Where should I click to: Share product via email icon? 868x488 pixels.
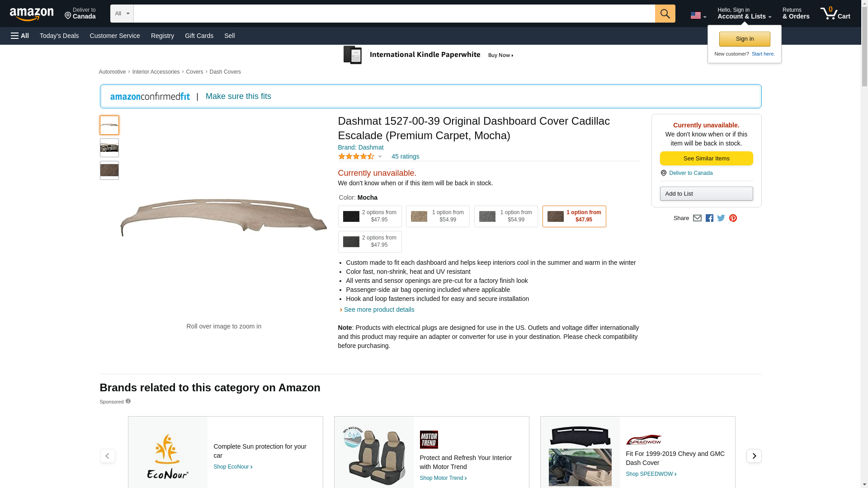coord(697,218)
